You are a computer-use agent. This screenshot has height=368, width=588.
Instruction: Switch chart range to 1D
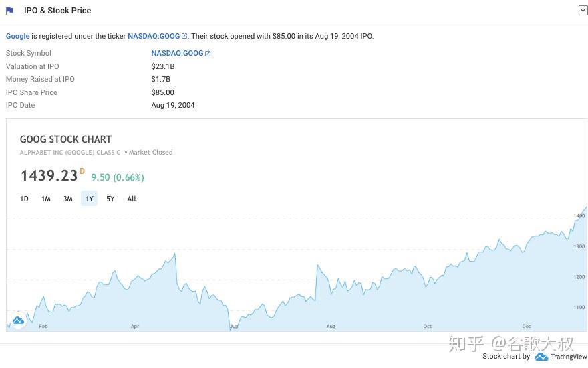[24, 199]
